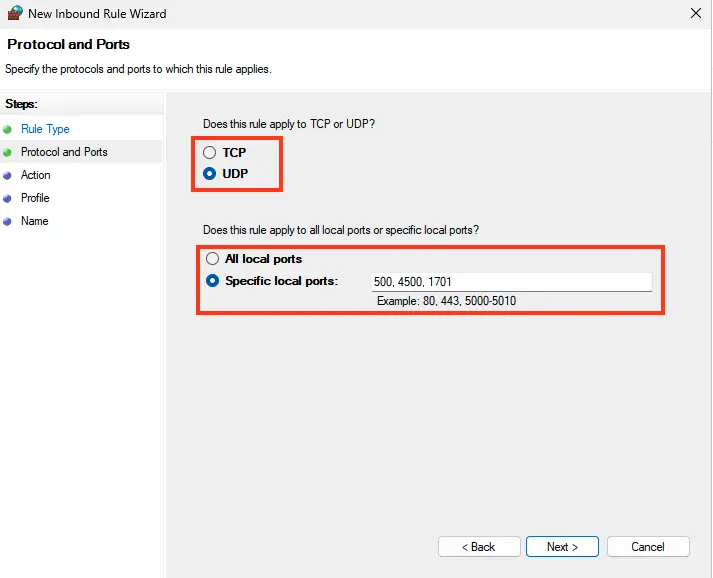This screenshot has height=578, width=713.
Task: Select the TCP radio button
Action: pos(210,153)
